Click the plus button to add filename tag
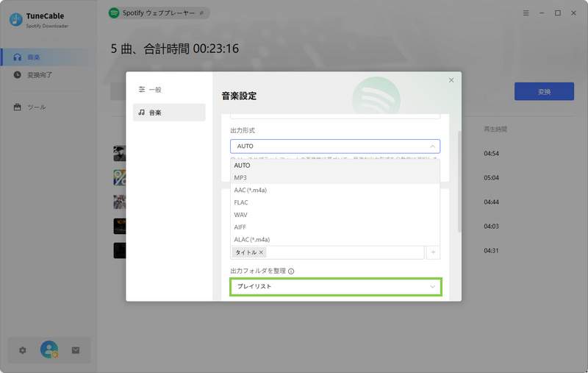 (x=433, y=252)
